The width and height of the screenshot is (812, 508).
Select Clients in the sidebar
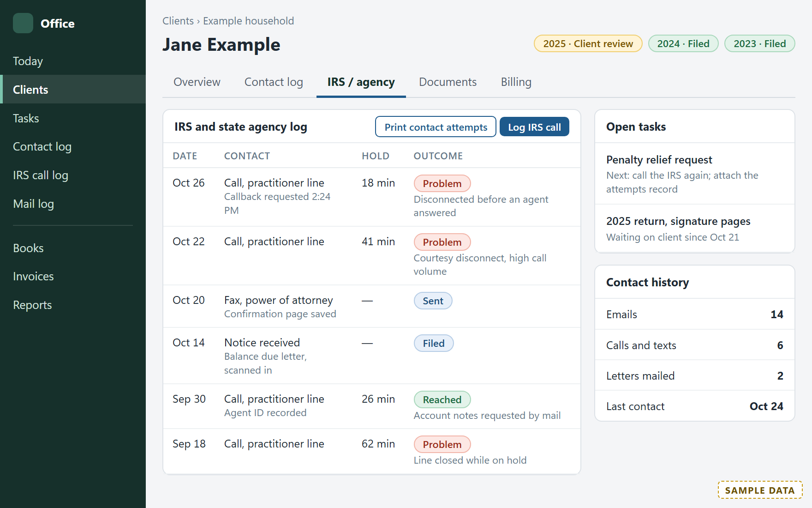click(x=73, y=90)
